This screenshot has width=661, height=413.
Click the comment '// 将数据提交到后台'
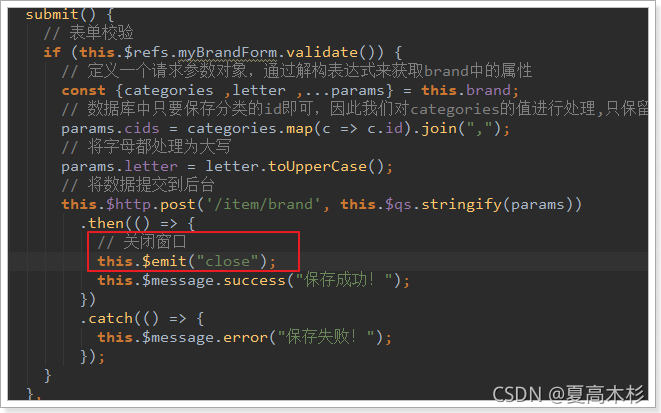click(138, 185)
